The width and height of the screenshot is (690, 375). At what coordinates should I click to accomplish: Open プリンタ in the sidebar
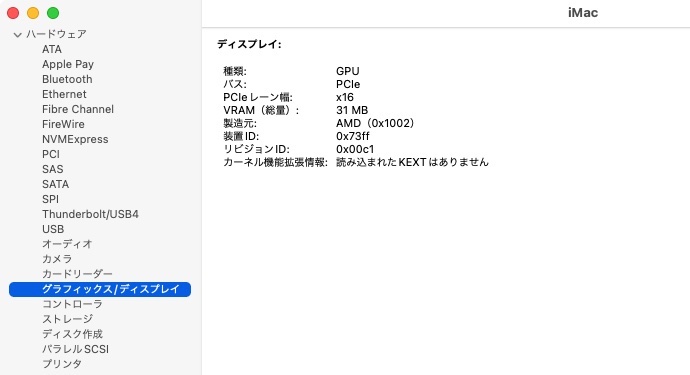pyautogui.click(x=62, y=364)
